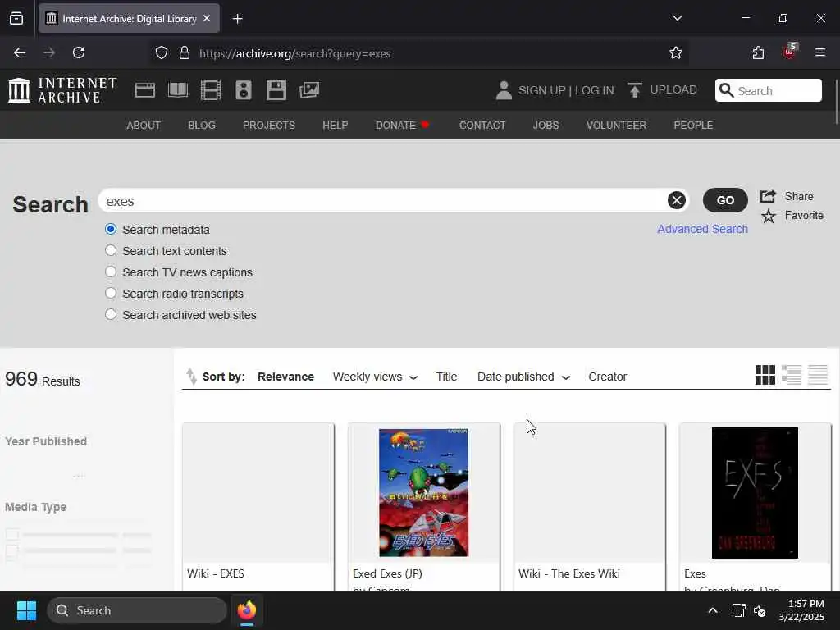Screen dimensions: 840x630
Task: Sort results by Creator
Action: (x=608, y=377)
